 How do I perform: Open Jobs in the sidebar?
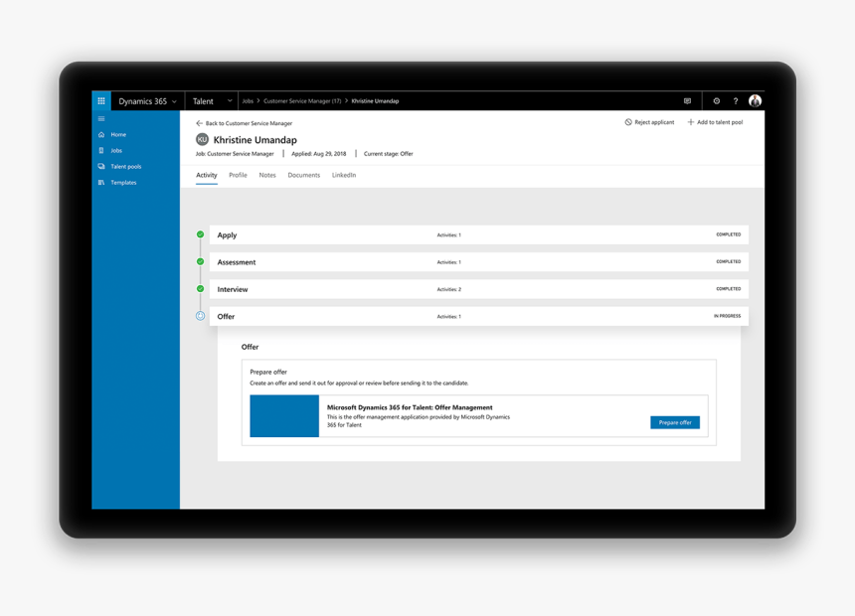(x=116, y=150)
